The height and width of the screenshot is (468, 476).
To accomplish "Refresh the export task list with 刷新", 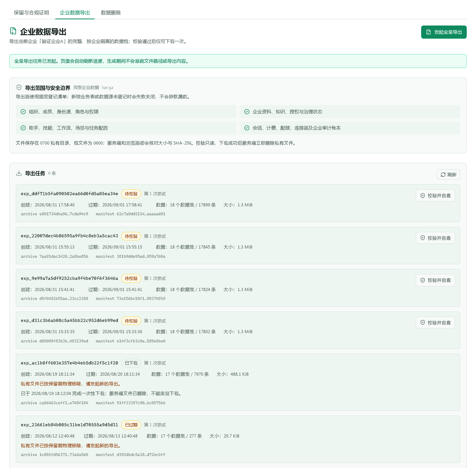I will pyautogui.click(x=449, y=174).
